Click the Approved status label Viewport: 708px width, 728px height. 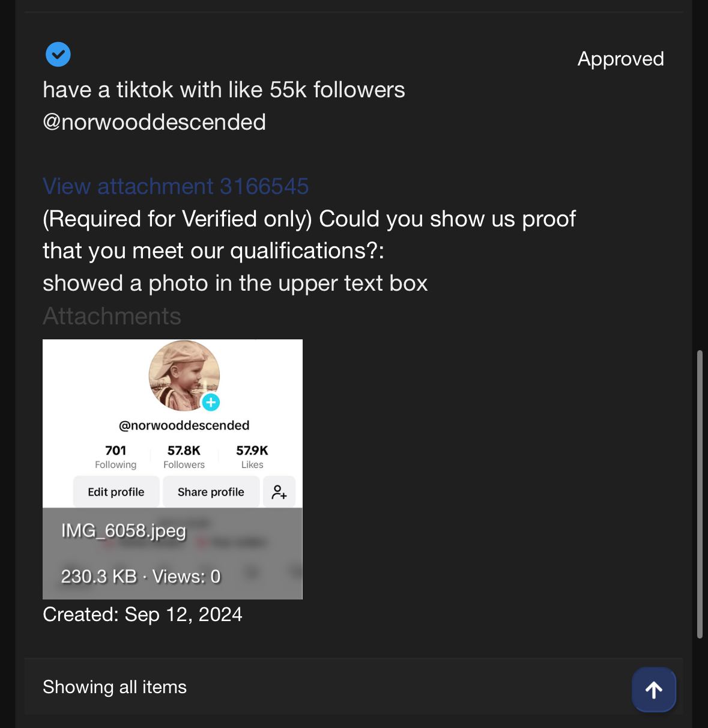point(621,59)
